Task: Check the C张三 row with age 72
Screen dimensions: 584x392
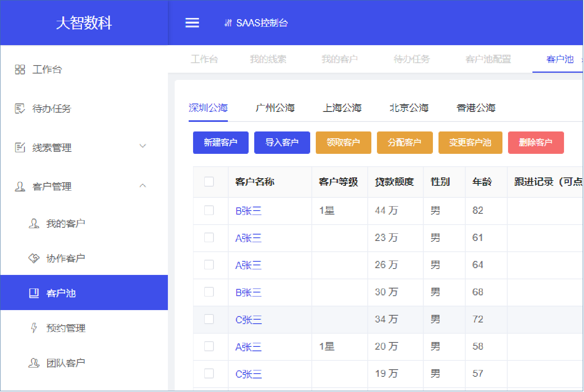Action: 209,319
